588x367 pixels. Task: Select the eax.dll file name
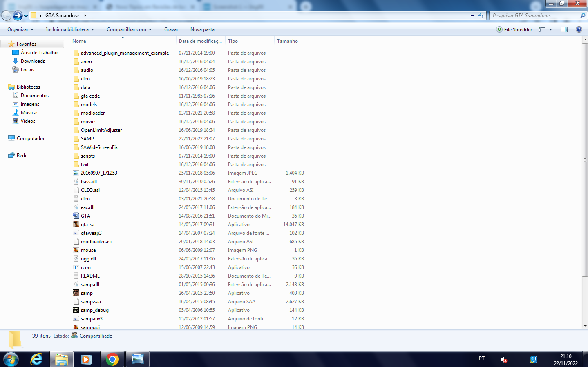pos(87,207)
